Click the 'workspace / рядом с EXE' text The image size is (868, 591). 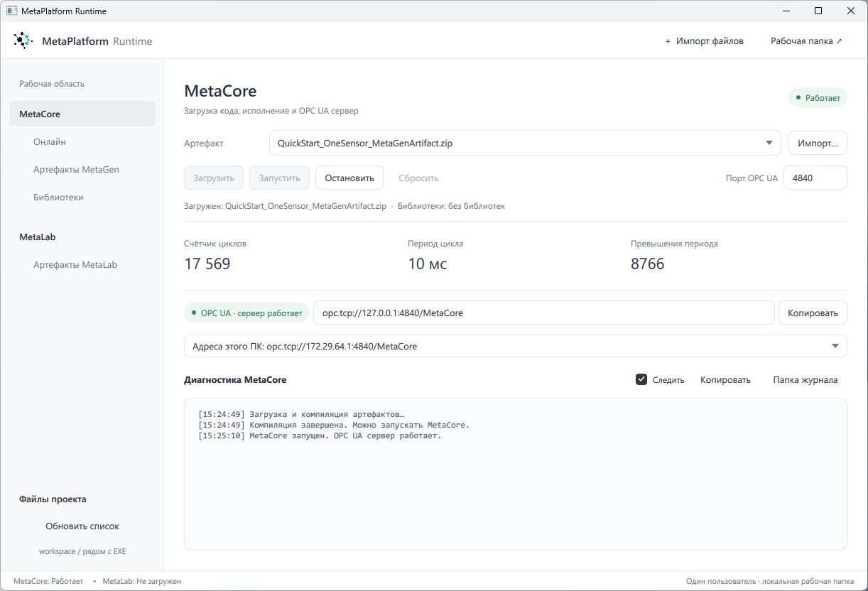82,551
